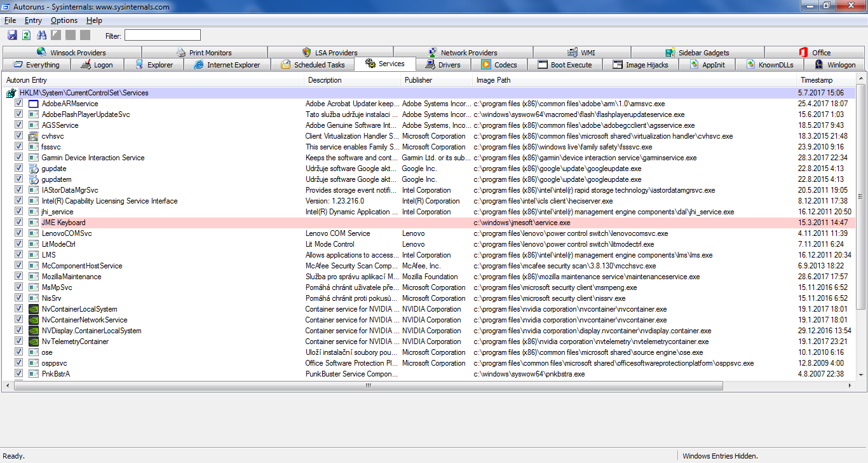The image size is (868, 463).
Task: Click the Filter text field
Action: pos(162,35)
